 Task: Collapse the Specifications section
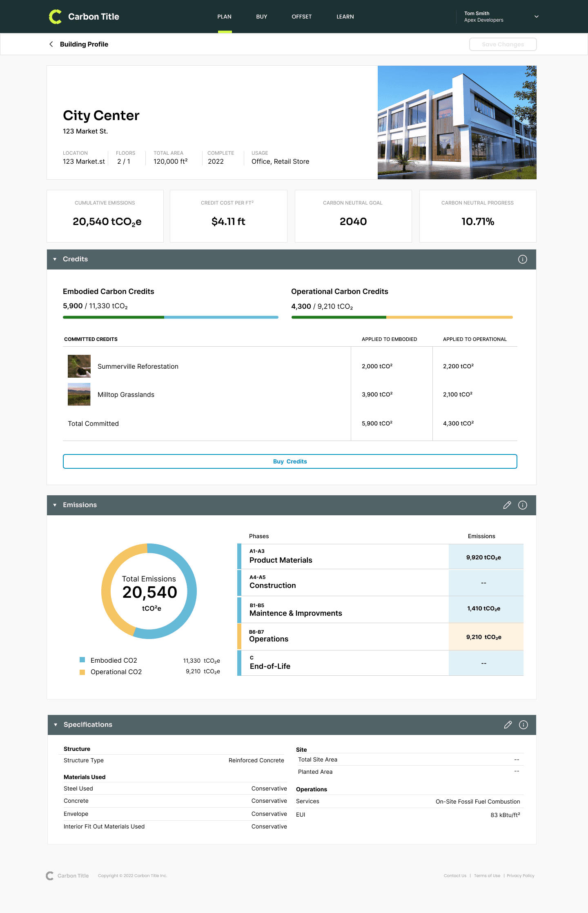click(56, 725)
